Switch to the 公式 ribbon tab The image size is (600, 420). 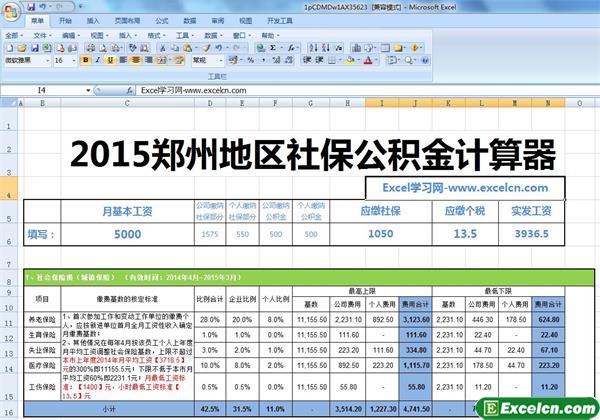(161, 21)
